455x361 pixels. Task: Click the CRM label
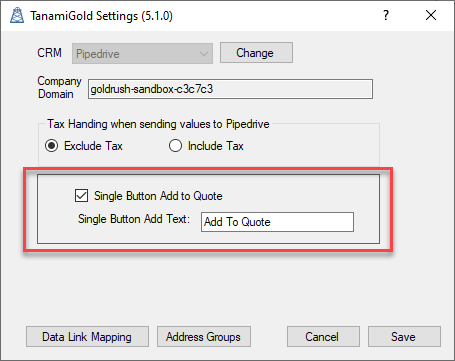click(49, 53)
